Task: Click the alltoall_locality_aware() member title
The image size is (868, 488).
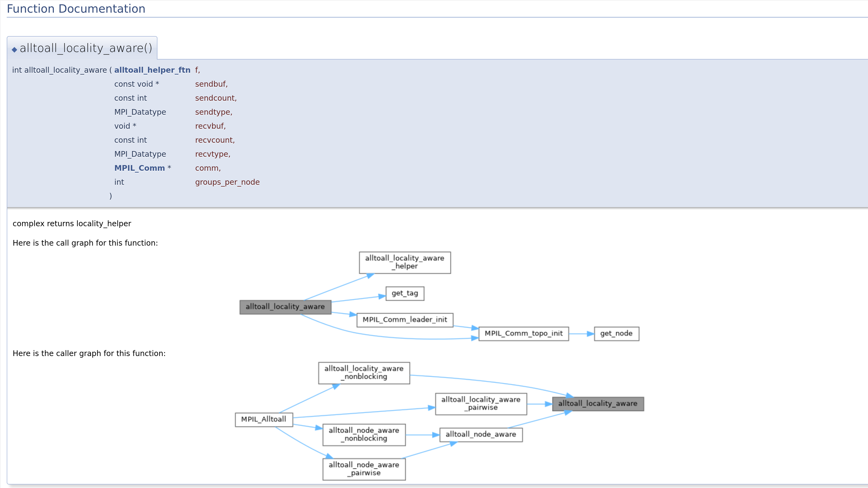Action: [86, 48]
